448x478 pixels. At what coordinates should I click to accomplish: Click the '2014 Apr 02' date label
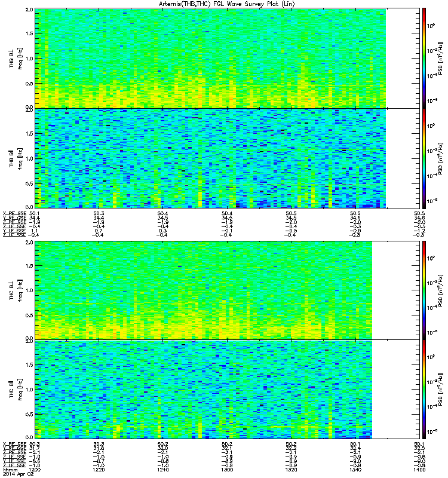pyautogui.click(x=19, y=474)
